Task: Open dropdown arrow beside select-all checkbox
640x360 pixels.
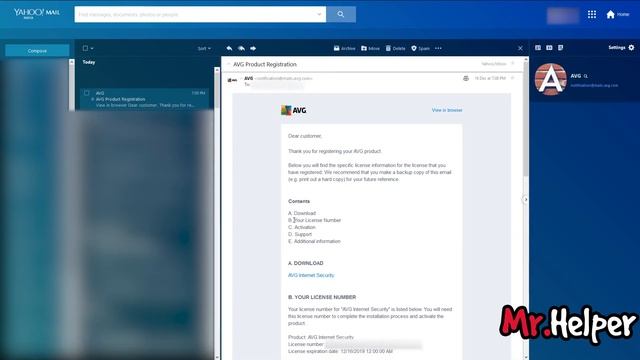Action: click(x=92, y=48)
